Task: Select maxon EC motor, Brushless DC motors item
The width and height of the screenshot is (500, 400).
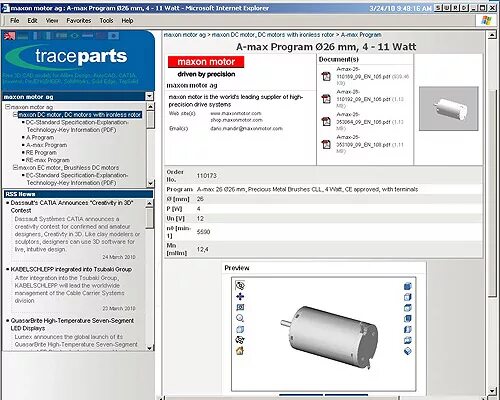Action: coord(69,168)
